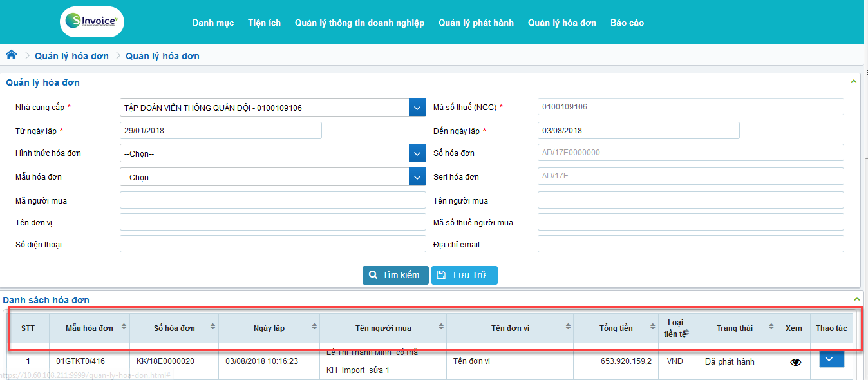This screenshot has height=380, width=868.
Task: Click the home icon in breadcrumb
Action: pos(11,55)
